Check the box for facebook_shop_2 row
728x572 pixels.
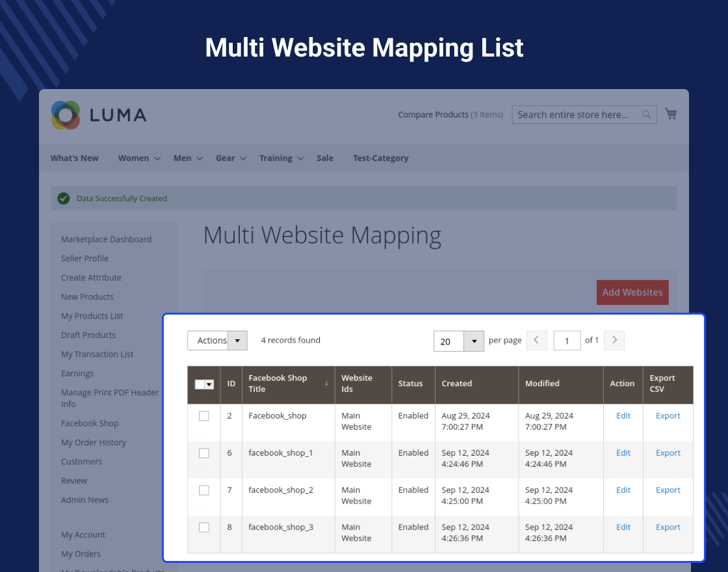204,490
